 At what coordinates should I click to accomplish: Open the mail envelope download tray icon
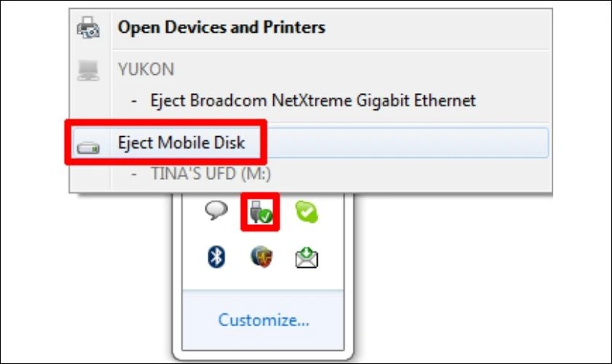[307, 257]
